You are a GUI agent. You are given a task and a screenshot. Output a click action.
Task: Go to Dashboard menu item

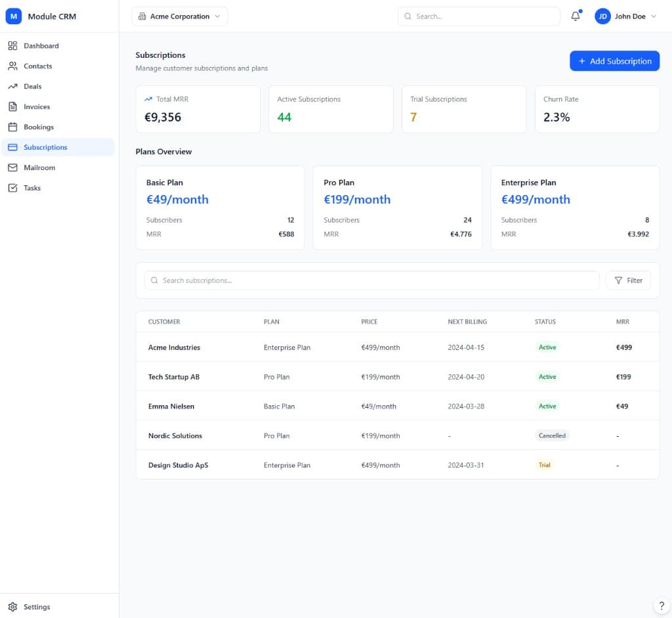click(41, 46)
